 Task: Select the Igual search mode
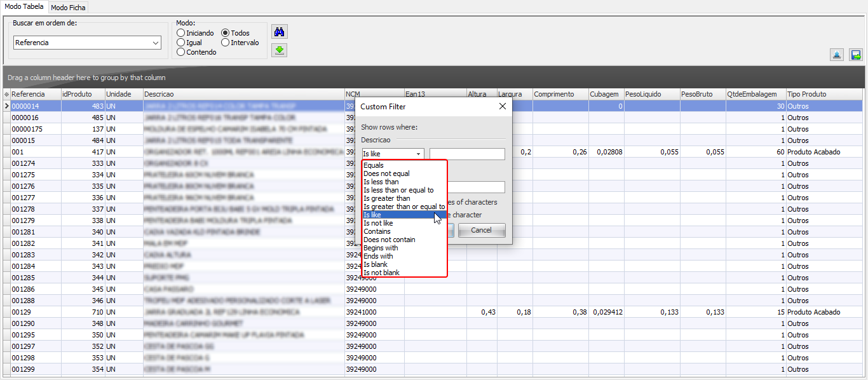[x=181, y=43]
